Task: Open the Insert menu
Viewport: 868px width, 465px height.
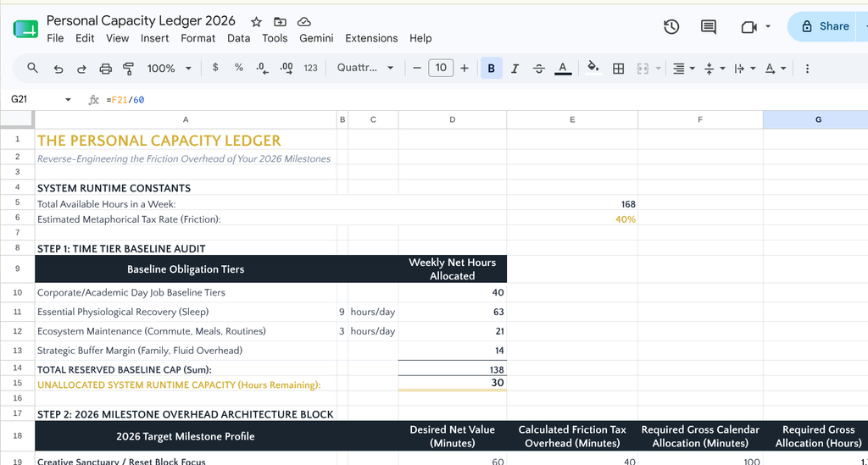Action: [154, 38]
